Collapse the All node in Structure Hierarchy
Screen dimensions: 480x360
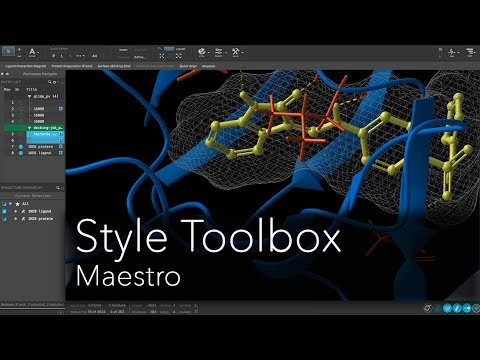[11, 204]
